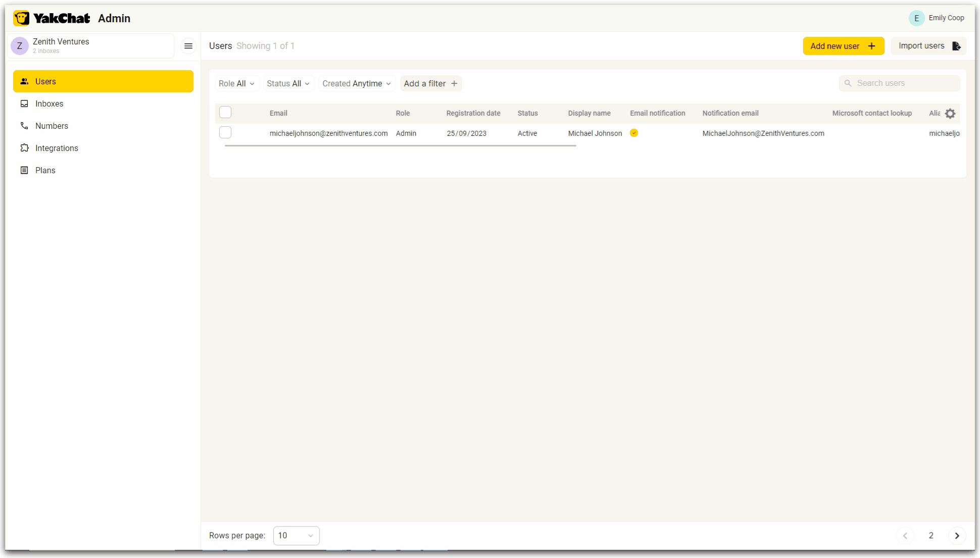Screen dimensions: 980x558
Task: Click the Users sidebar icon
Action: pos(24,81)
